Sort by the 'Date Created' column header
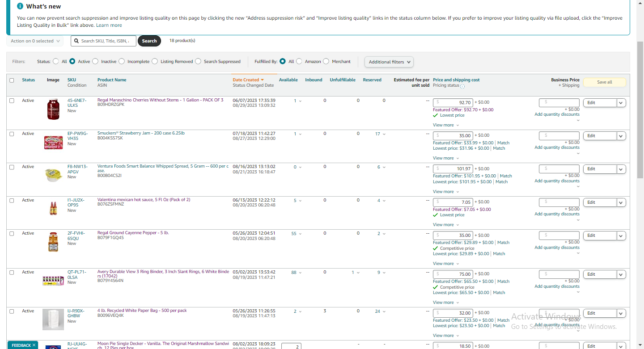 (x=248, y=80)
